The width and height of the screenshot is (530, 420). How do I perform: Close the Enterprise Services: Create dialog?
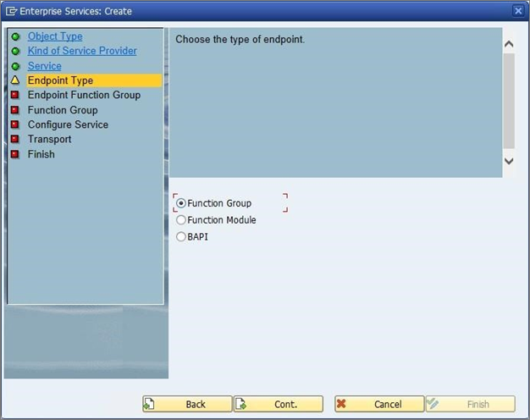518,11
